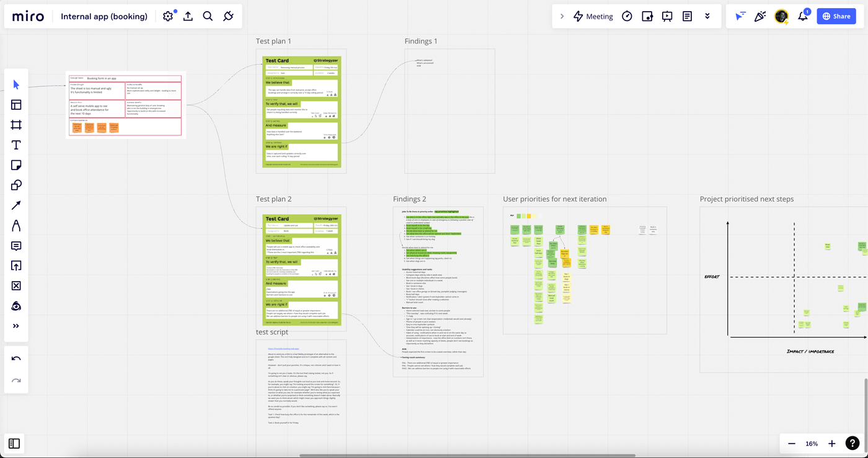Select the shapes tool
This screenshot has width=868, height=458.
(16, 185)
